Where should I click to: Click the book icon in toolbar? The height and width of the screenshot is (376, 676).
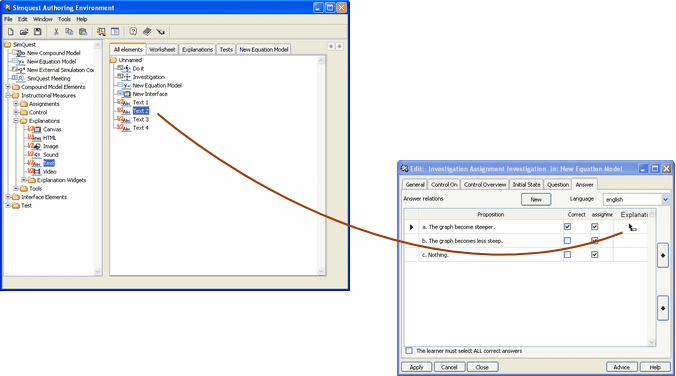pyautogui.click(x=147, y=31)
